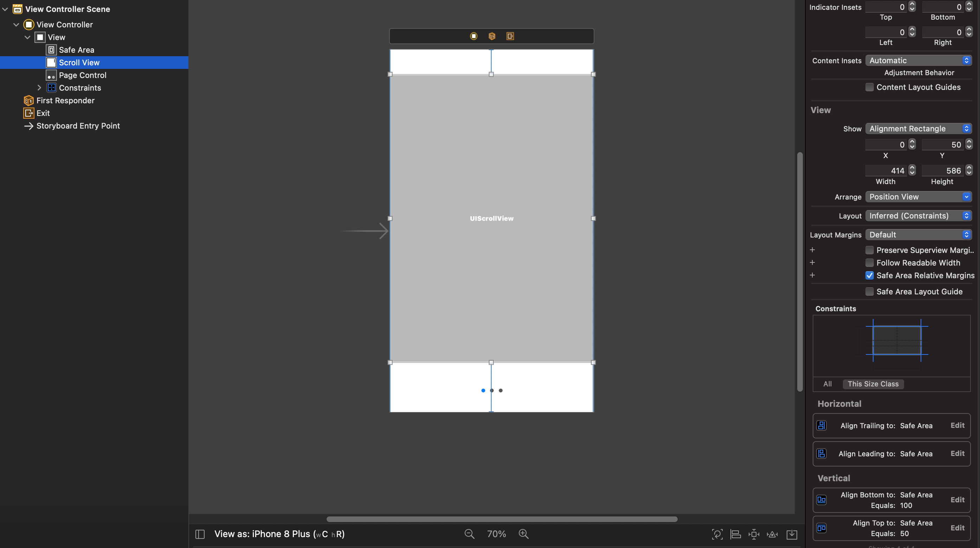Switch to the All constraints tab
The height and width of the screenshot is (548, 980).
[827, 384]
